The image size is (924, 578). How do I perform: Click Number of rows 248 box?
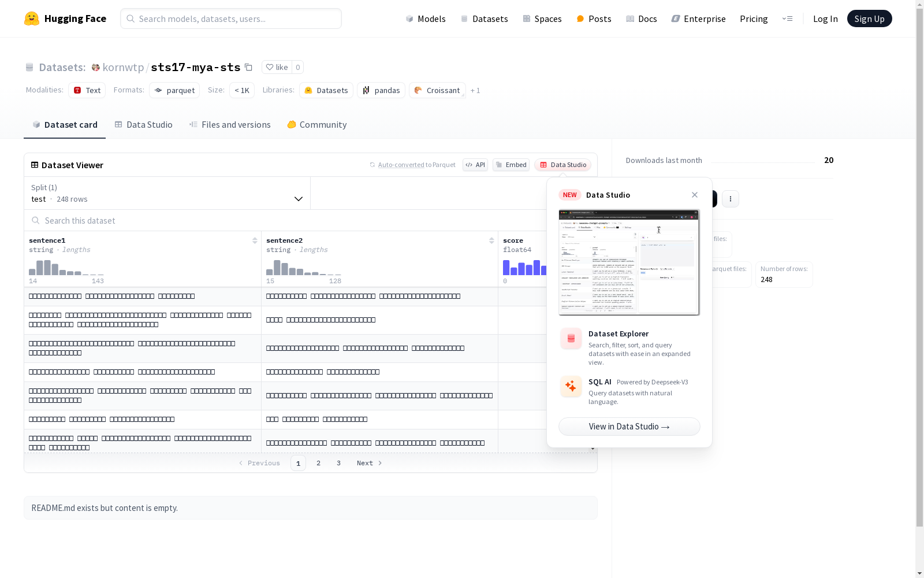pos(784,275)
